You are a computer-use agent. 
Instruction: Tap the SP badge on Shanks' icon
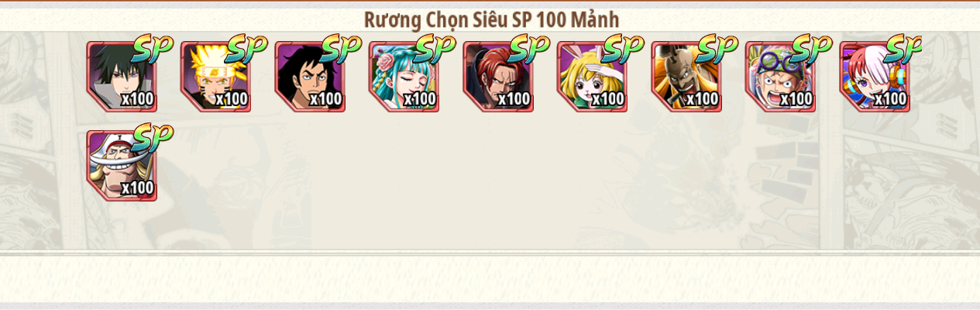(529, 48)
